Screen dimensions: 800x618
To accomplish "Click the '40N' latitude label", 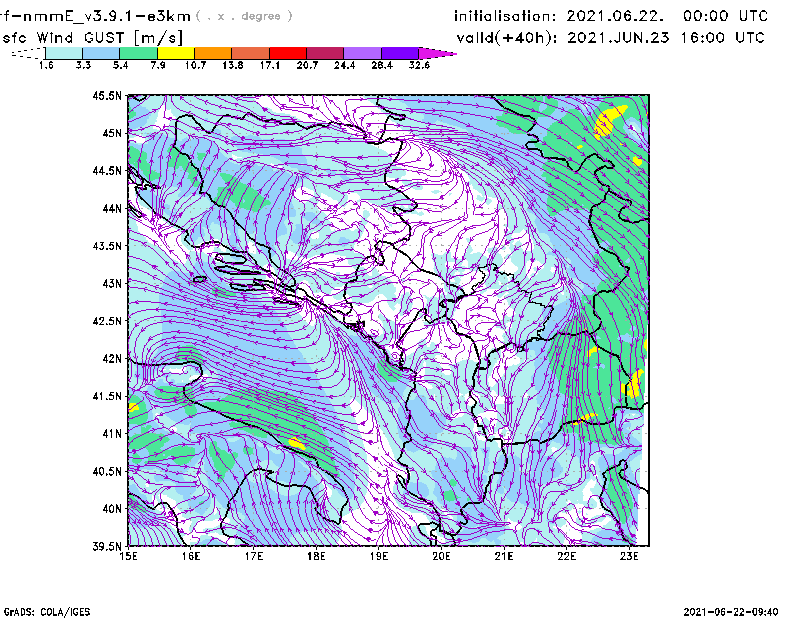I will (x=112, y=509).
